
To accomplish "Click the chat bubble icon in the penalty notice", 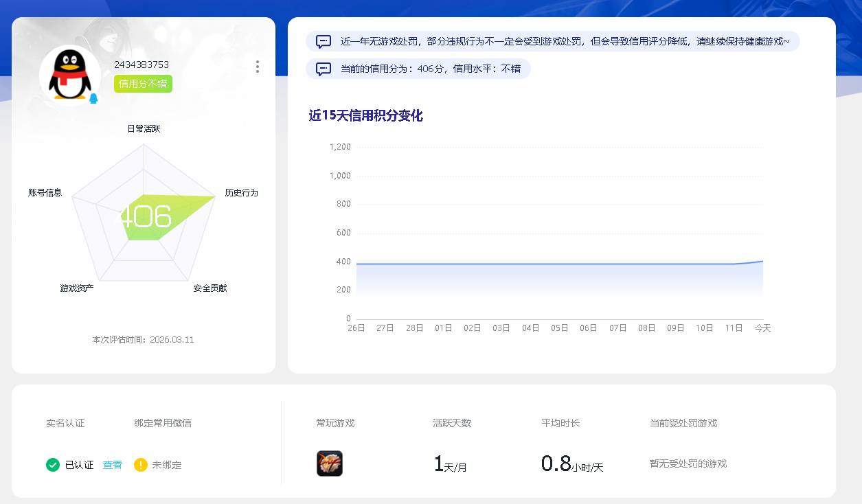I will pos(322,41).
